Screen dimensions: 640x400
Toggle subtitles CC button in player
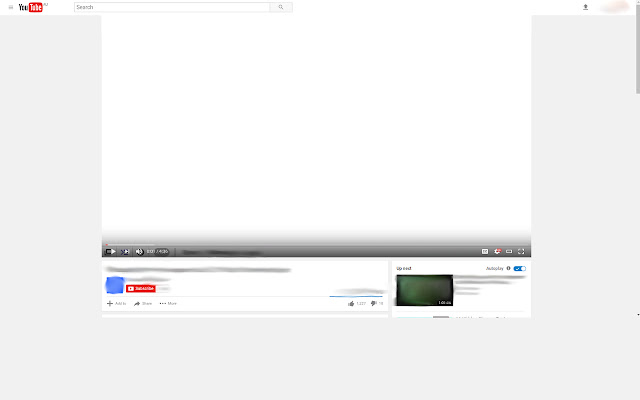pyautogui.click(x=485, y=251)
